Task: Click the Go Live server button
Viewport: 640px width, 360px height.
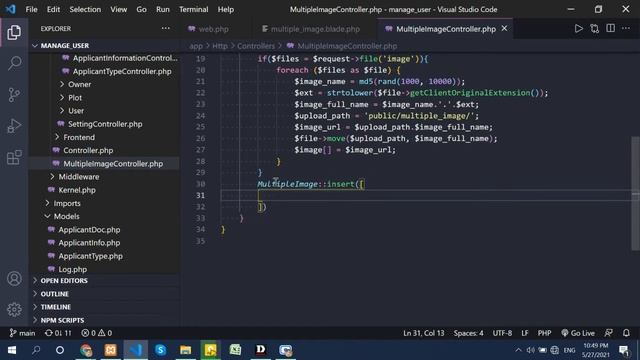Action: tap(578, 333)
